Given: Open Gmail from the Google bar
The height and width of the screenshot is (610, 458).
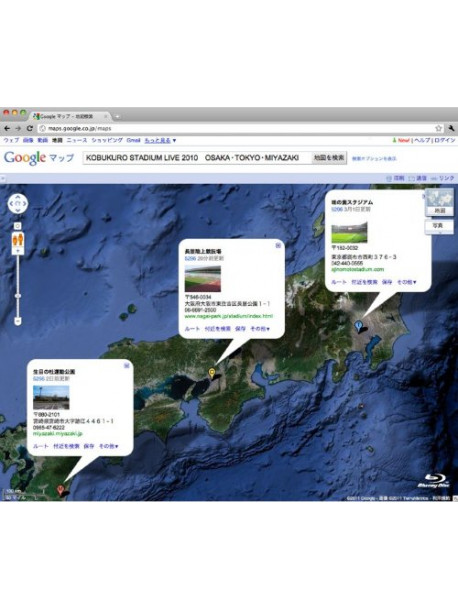Looking at the screenshot, I should click(133, 140).
